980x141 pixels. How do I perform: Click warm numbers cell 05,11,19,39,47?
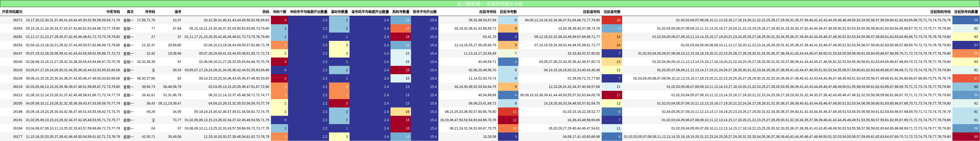[170, 103]
